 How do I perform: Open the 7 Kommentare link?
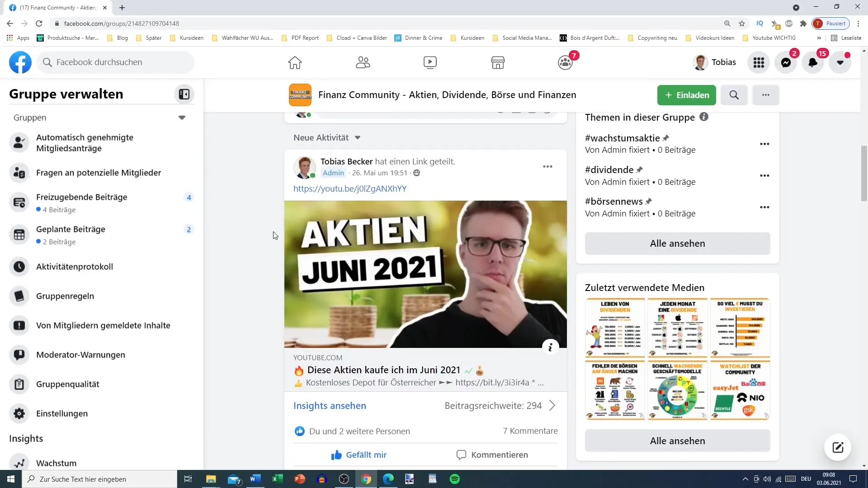click(x=530, y=431)
